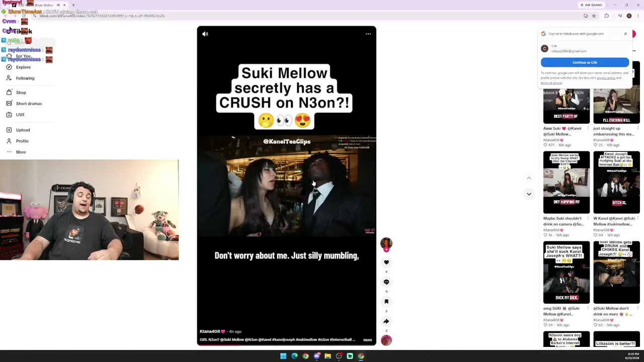Go to the next video with down chevron
Image resolution: width=644 pixels, height=362 pixels.
[529, 194]
